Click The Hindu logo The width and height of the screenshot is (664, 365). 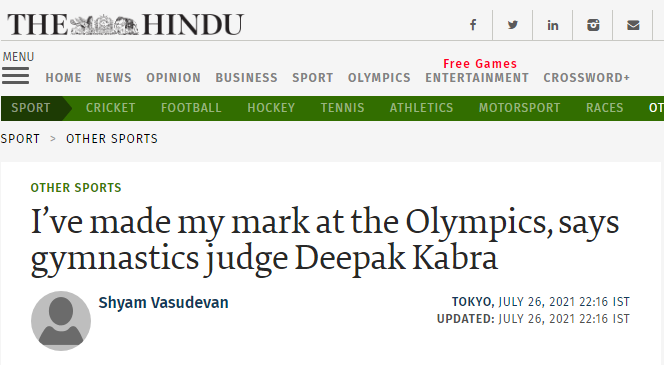pos(125,24)
